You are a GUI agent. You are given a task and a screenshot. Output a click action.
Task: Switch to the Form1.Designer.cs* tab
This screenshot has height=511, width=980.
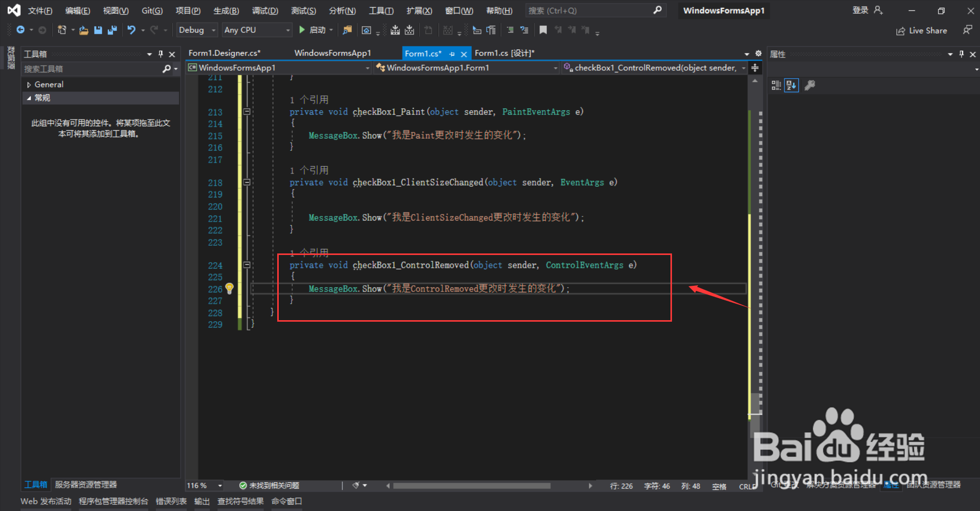(224, 53)
